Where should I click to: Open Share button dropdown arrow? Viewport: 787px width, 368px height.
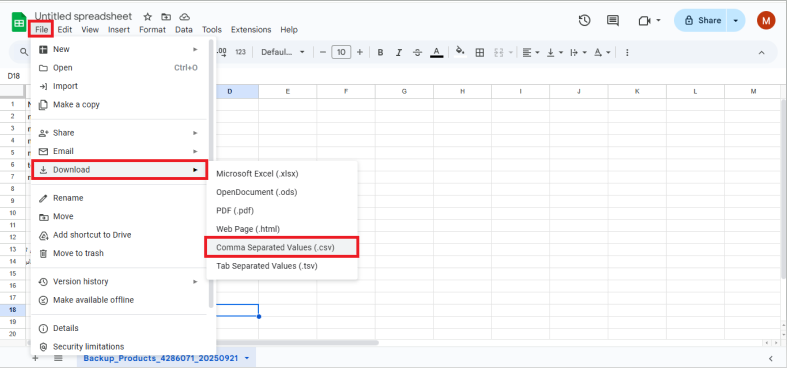(736, 21)
